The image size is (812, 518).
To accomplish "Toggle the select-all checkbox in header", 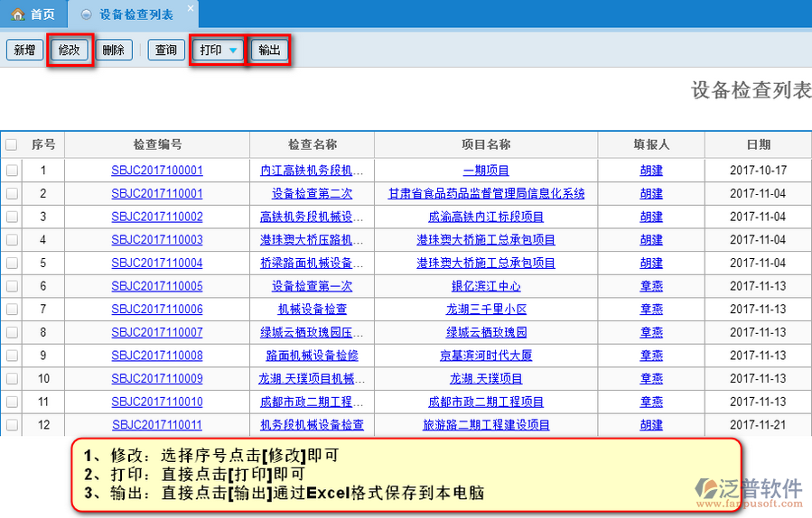I will [x=12, y=144].
